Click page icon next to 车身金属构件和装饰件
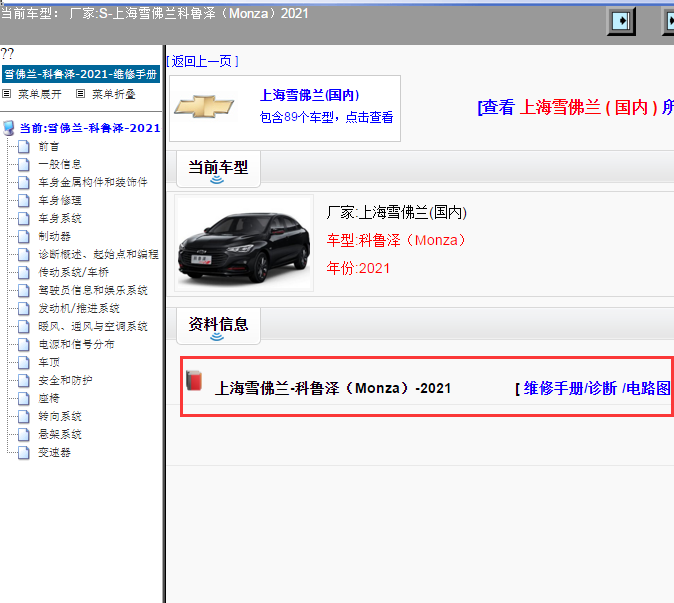This screenshot has width=674, height=603. pos(24,183)
